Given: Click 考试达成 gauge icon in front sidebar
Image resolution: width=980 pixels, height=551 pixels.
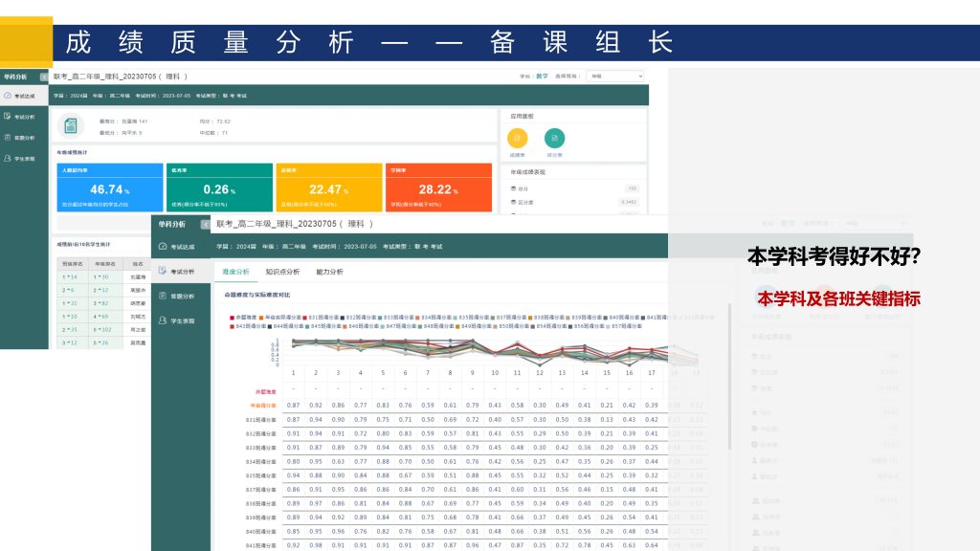Looking at the screenshot, I should point(163,247).
